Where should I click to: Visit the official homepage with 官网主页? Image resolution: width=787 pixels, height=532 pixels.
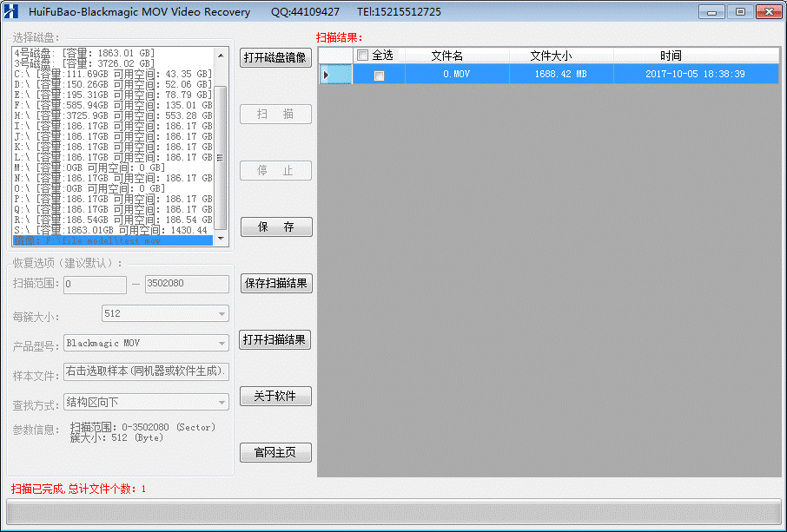[275, 452]
